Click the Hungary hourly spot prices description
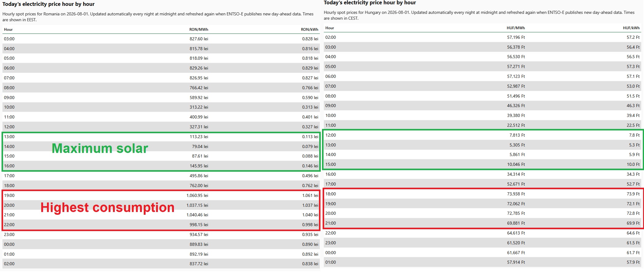The image size is (644, 272). point(479,15)
